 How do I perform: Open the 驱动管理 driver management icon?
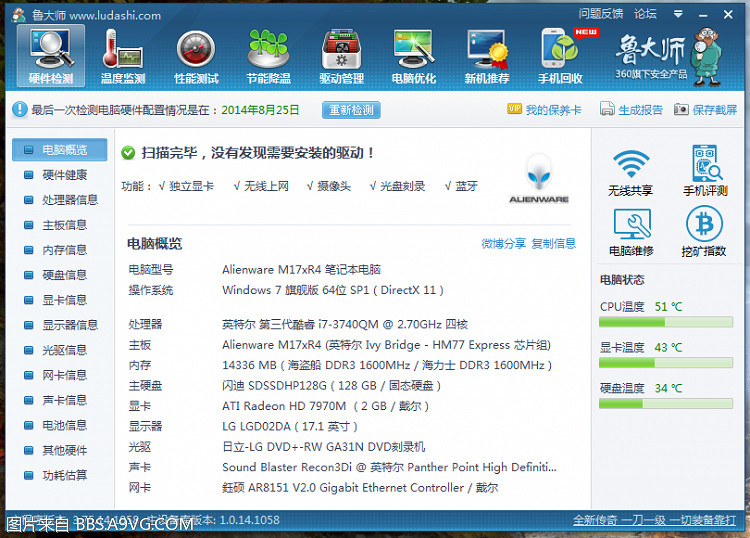[341, 56]
